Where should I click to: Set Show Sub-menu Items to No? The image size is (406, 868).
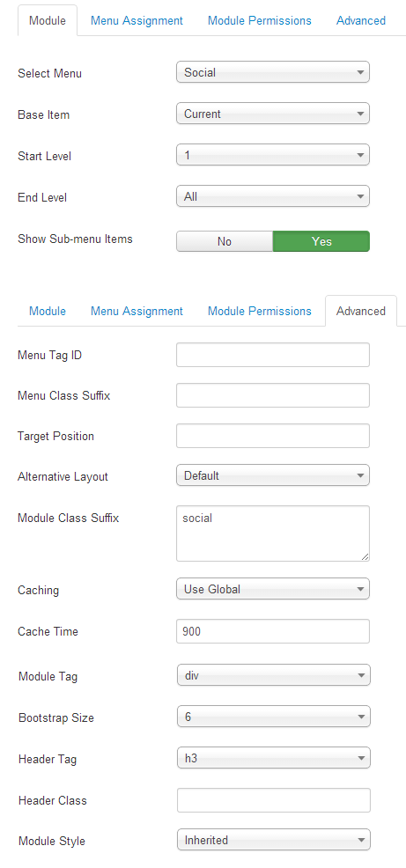pyautogui.click(x=225, y=241)
